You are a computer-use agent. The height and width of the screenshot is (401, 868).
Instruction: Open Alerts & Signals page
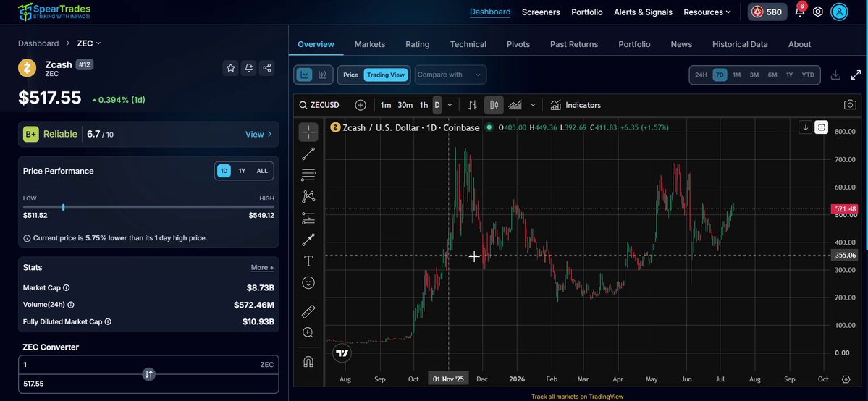click(643, 12)
